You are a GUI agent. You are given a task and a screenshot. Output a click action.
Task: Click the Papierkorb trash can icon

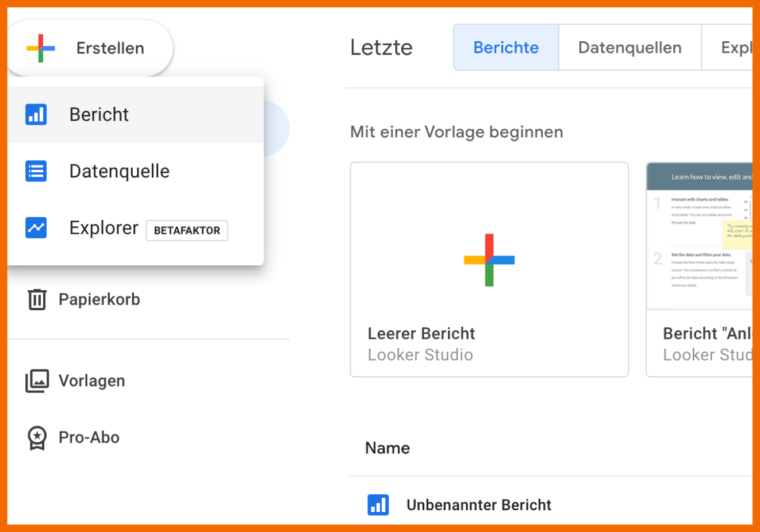pyautogui.click(x=37, y=299)
